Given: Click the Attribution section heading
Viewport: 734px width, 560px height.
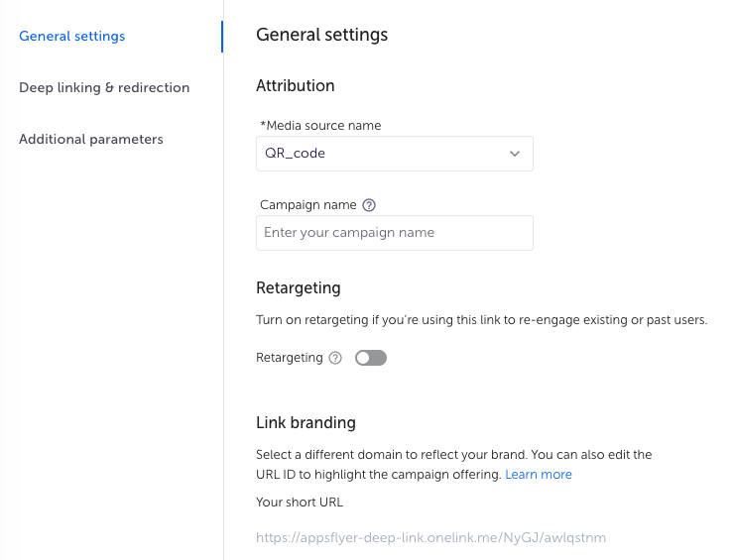Looking at the screenshot, I should pos(296,85).
